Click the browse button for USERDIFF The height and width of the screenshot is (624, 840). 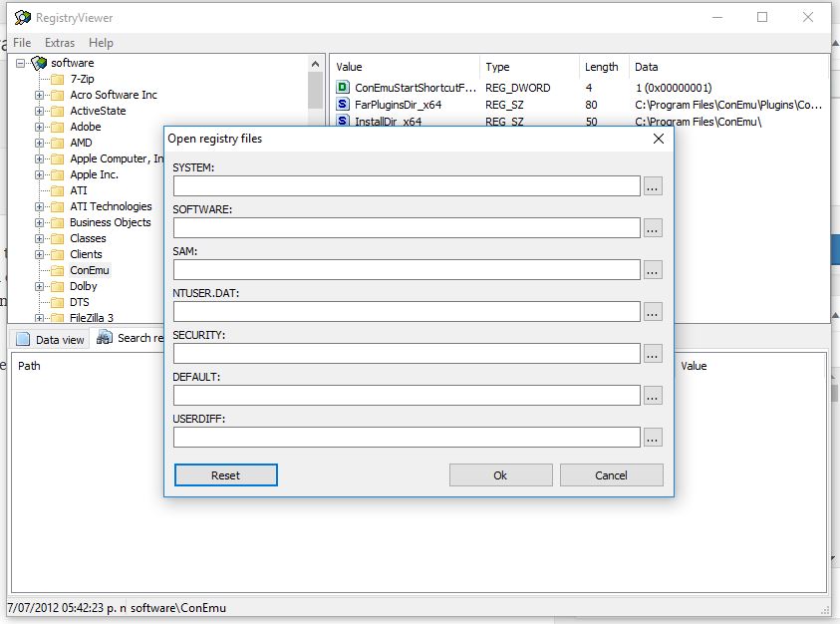(x=653, y=438)
